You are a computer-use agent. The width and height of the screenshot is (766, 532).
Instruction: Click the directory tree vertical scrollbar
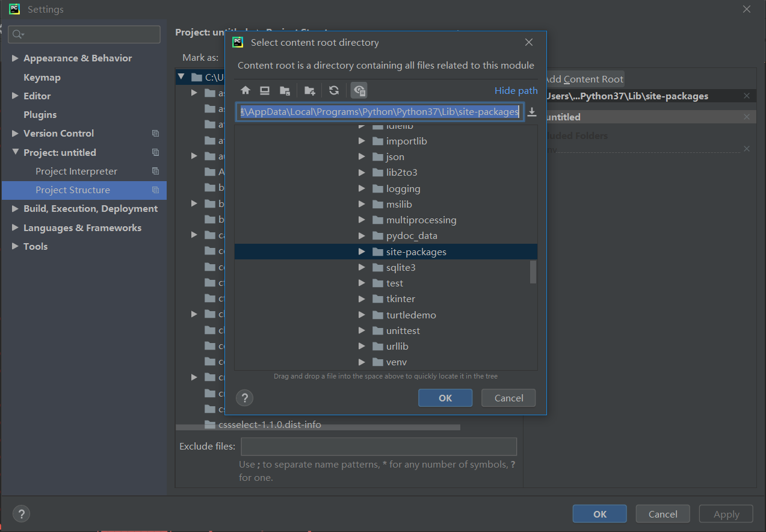point(533,271)
